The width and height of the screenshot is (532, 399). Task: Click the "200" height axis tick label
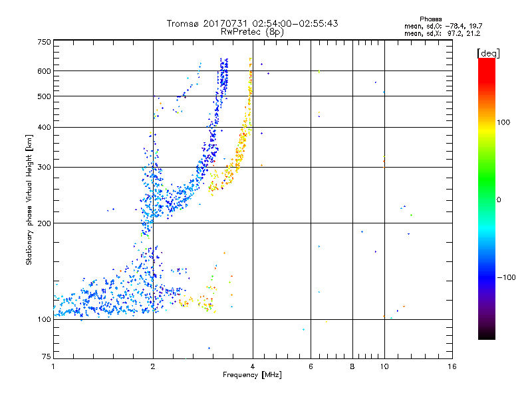44,223
